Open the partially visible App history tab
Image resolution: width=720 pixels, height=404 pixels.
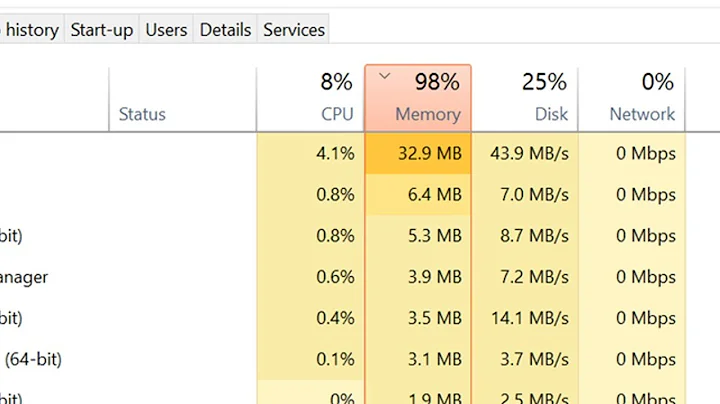coord(30,30)
